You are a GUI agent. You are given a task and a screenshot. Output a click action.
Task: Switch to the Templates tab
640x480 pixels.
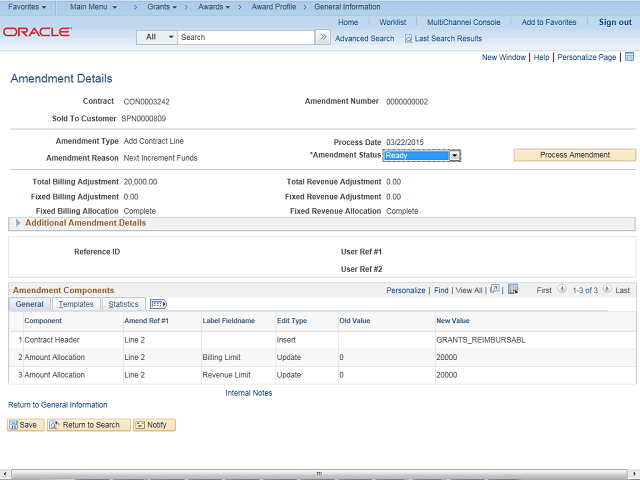[76, 304]
